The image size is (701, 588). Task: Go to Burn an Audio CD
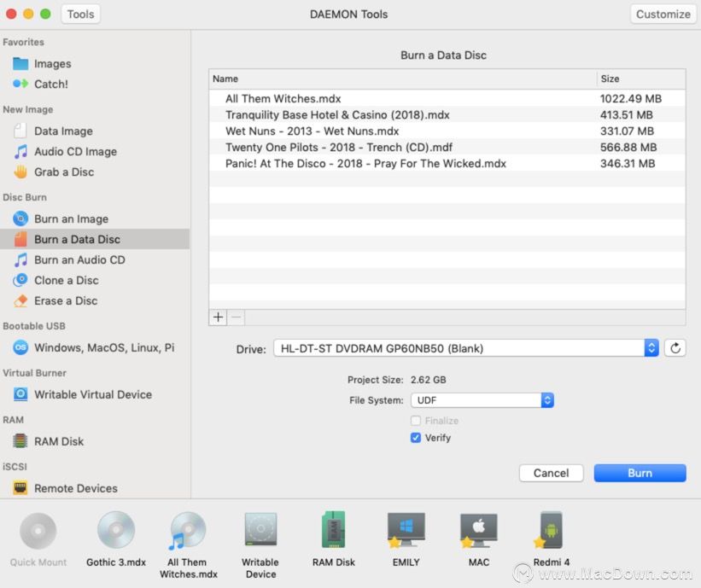coord(79,259)
